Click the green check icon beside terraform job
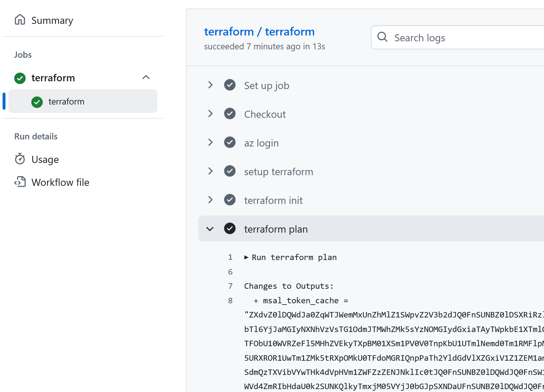The height and width of the screenshot is (392, 544). [20, 78]
